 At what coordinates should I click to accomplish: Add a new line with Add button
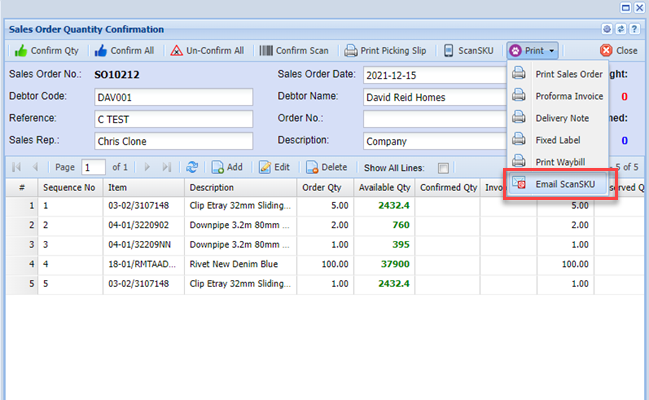pos(226,167)
